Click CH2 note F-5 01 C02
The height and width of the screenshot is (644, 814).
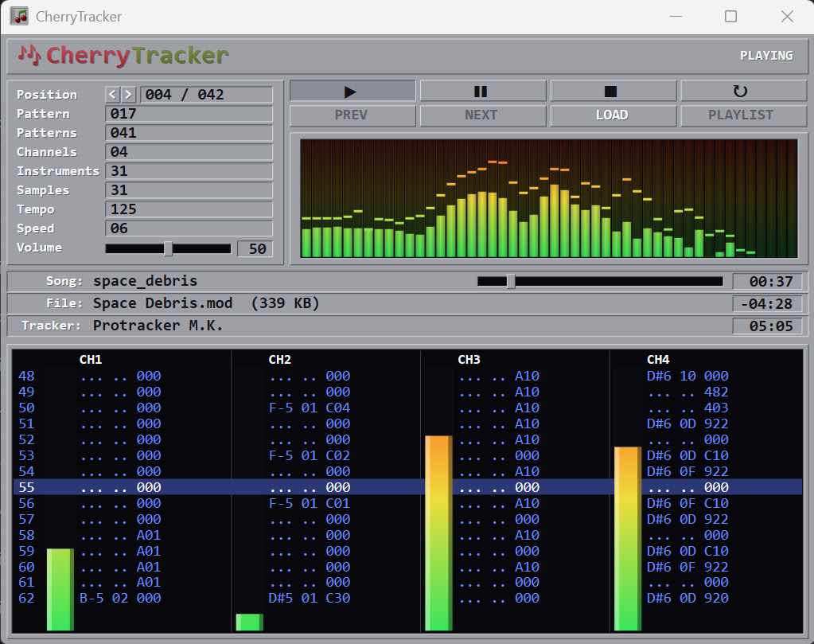point(310,455)
